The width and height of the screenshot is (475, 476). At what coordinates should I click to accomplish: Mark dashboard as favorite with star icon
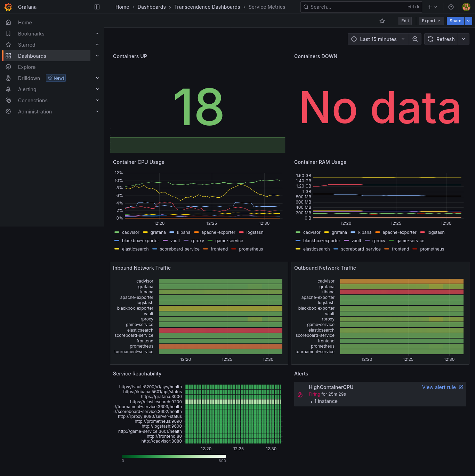382,21
